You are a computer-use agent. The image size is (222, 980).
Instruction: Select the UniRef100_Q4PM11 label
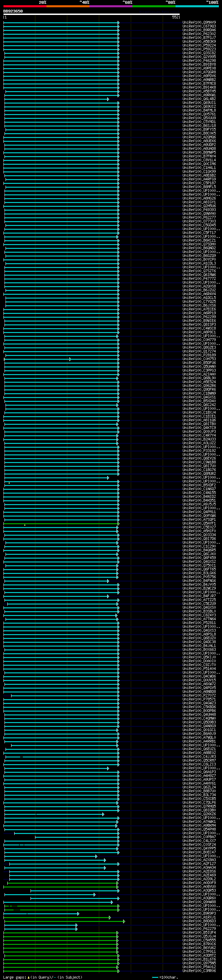click(199, 512)
